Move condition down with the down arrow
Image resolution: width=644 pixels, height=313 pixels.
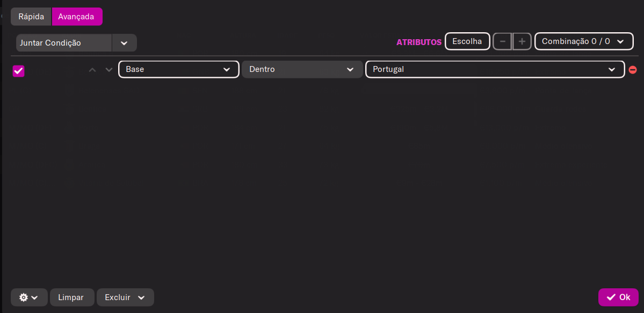point(108,70)
